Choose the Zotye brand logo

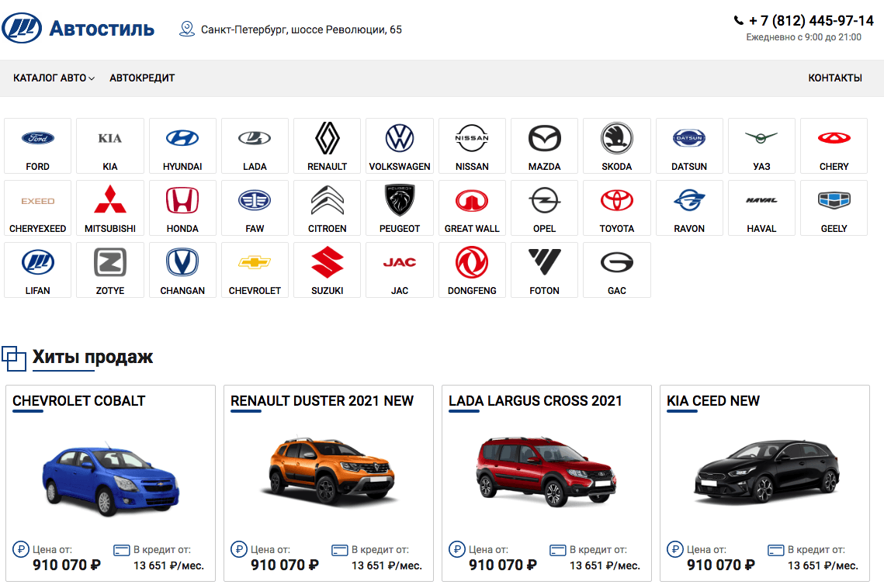coord(110,262)
